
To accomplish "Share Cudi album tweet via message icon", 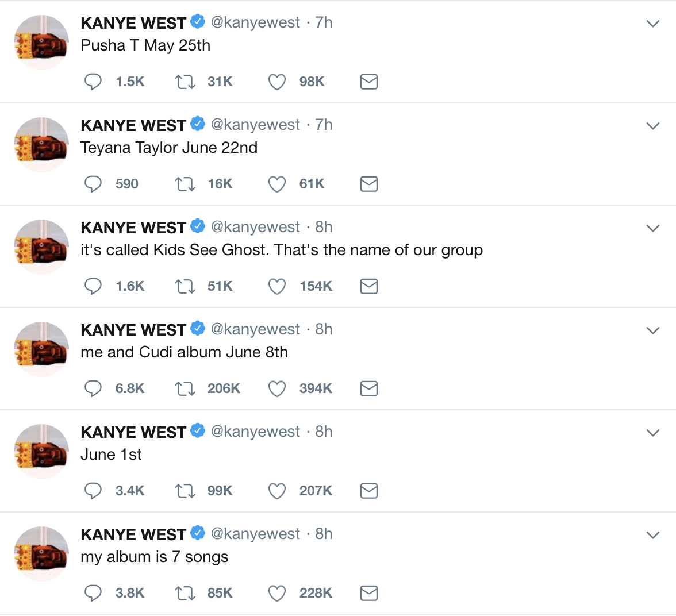I will pyautogui.click(x=369, y=388).
